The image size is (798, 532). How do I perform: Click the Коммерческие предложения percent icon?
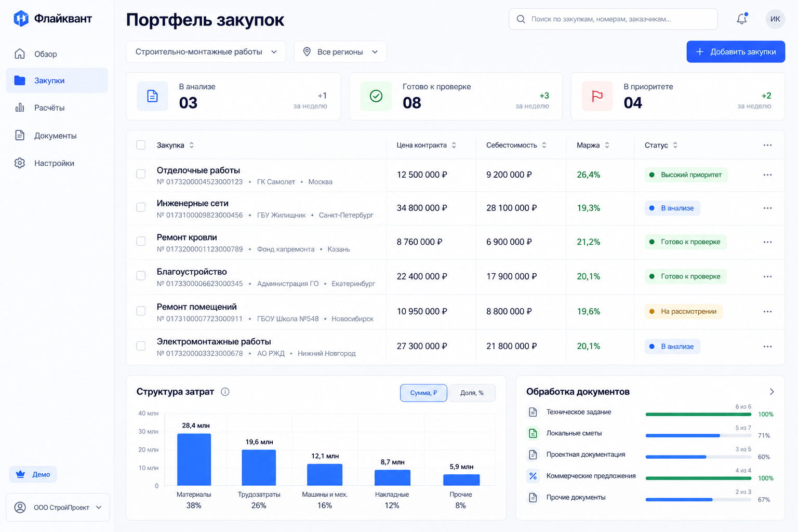click(x=533, y=476)
